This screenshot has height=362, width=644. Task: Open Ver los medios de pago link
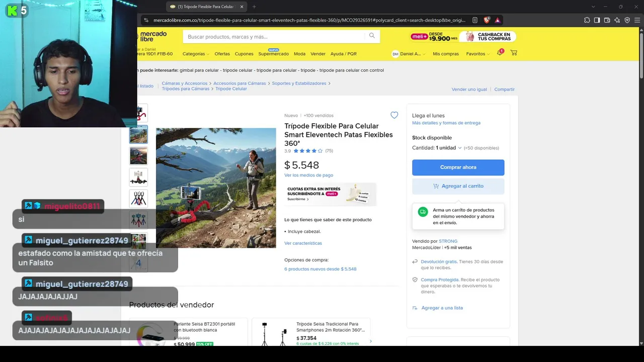[x=308, y=175]
